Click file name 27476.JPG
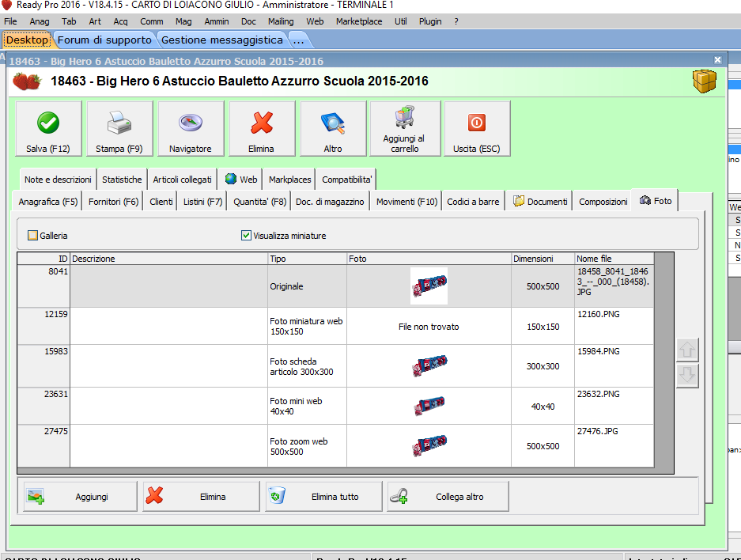Screen dimensions: 741x560 pyautogui.click(x=597, y=431)
